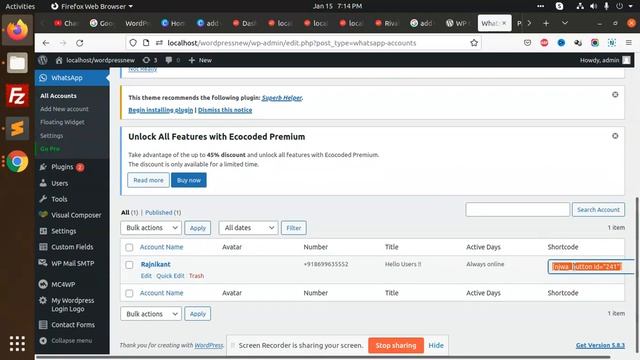Focus the account search field

point(517,209)
